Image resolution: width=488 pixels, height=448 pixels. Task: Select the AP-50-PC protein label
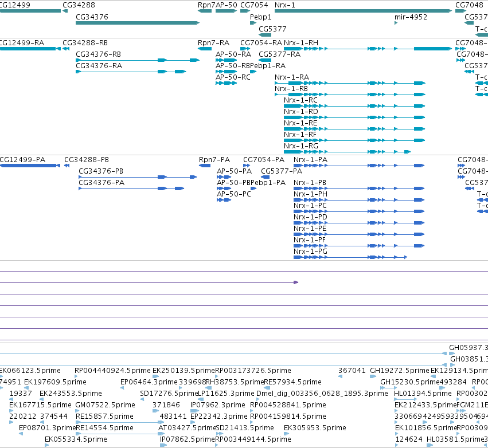tap(234, 194)
